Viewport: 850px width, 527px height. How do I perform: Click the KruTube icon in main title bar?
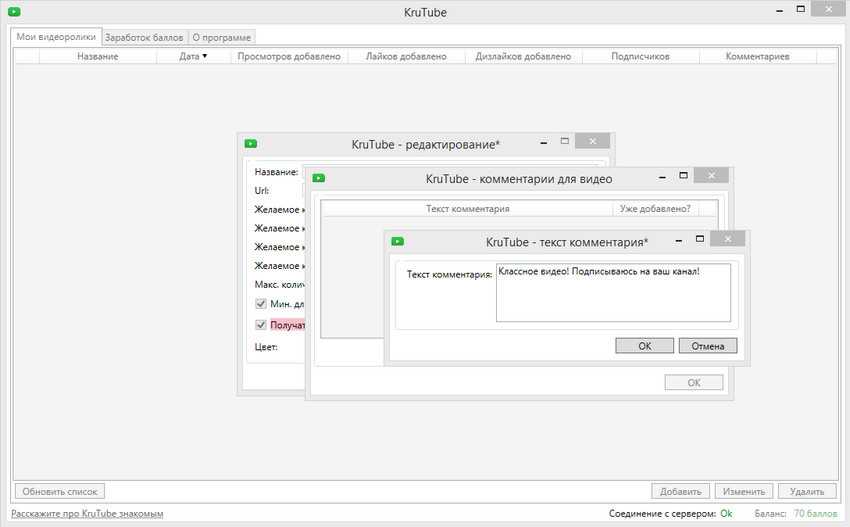click(13, 13)
